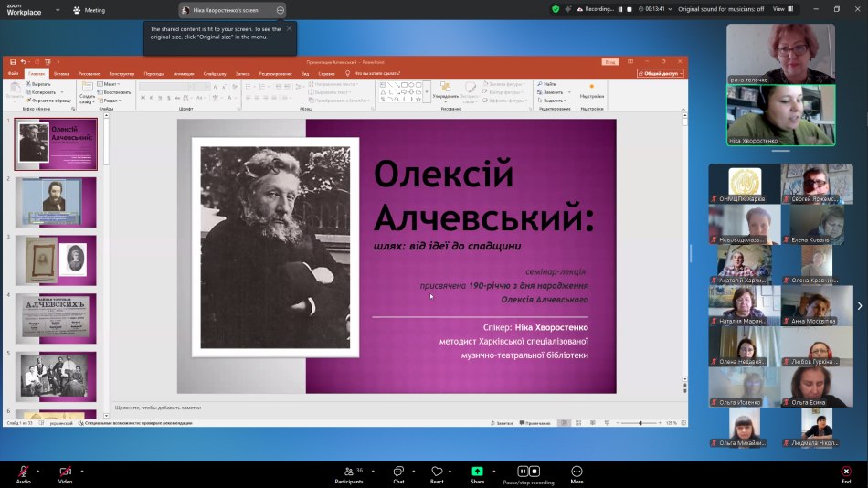Click the red End meeting button
This screenshot has width=868, height=488.
coord(846,472)
